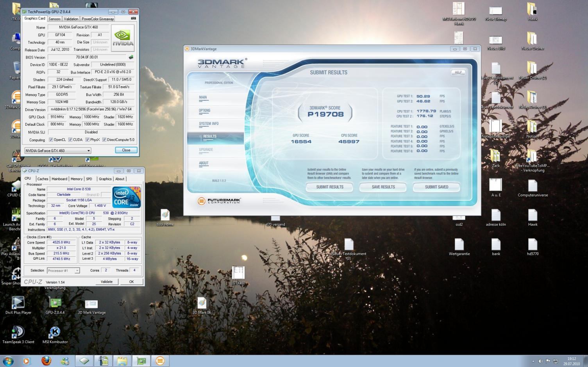Open the hd5770 desktop file
The height and width of the screenshot is (367, 588).
pyautogui.click(x=533, y=247)
